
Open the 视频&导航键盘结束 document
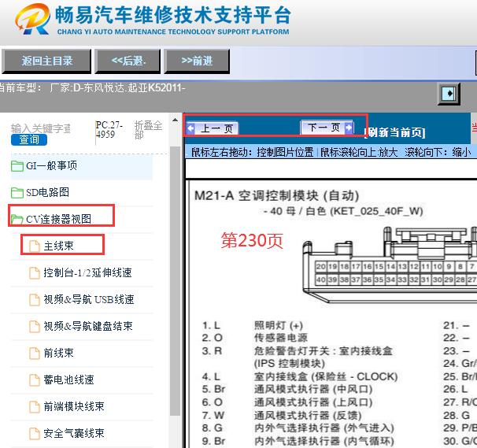(x=88, y=326)
